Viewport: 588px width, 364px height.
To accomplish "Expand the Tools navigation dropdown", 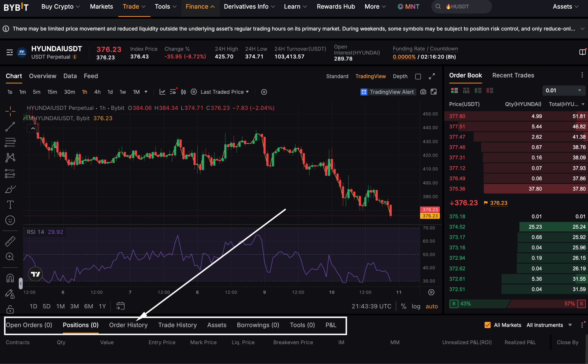I will pos(166,7).
